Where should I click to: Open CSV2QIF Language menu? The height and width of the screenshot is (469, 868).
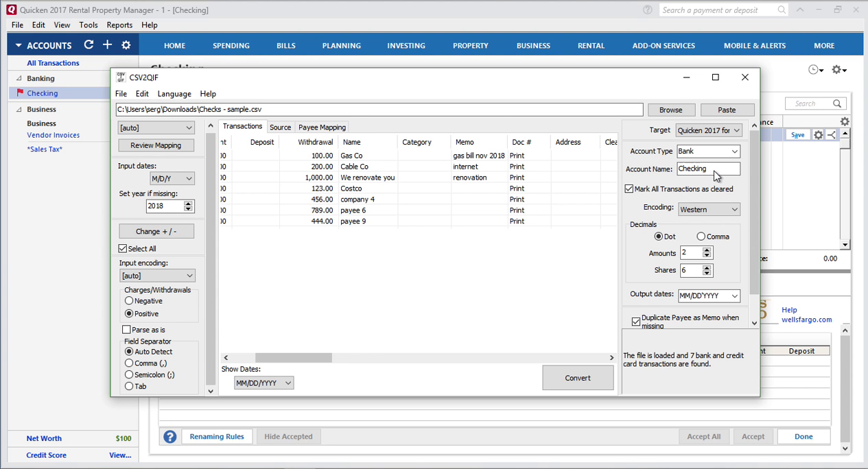coord(174,94)
